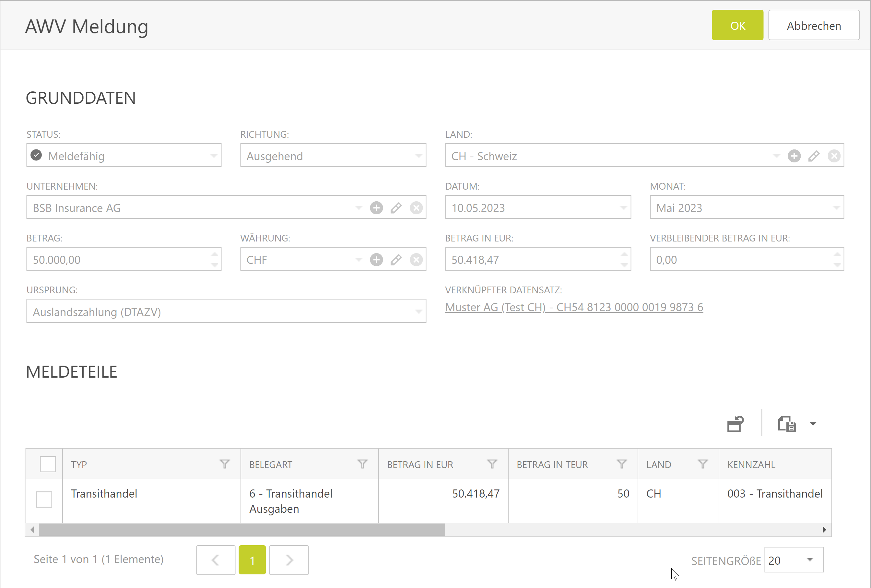Click the add icon in Land field
The height and width of the screenshot is (588, 871).
(794, 156)
